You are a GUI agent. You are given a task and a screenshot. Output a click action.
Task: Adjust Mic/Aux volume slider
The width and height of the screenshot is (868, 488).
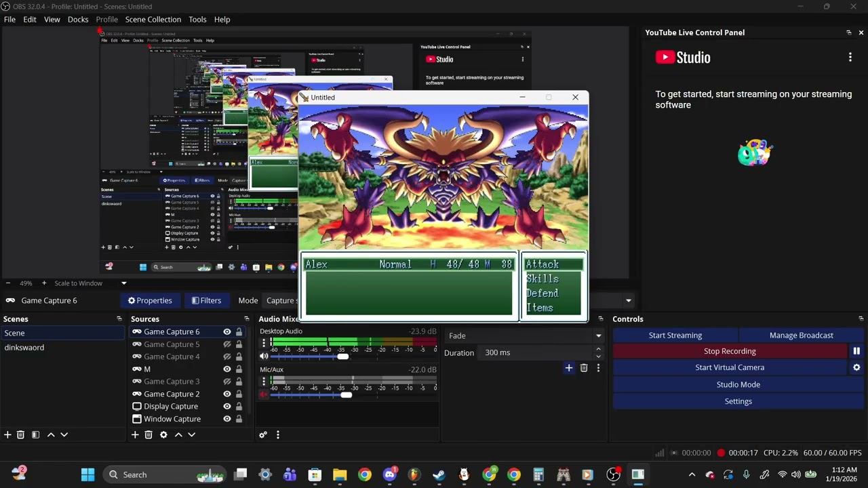pos(347,394)
